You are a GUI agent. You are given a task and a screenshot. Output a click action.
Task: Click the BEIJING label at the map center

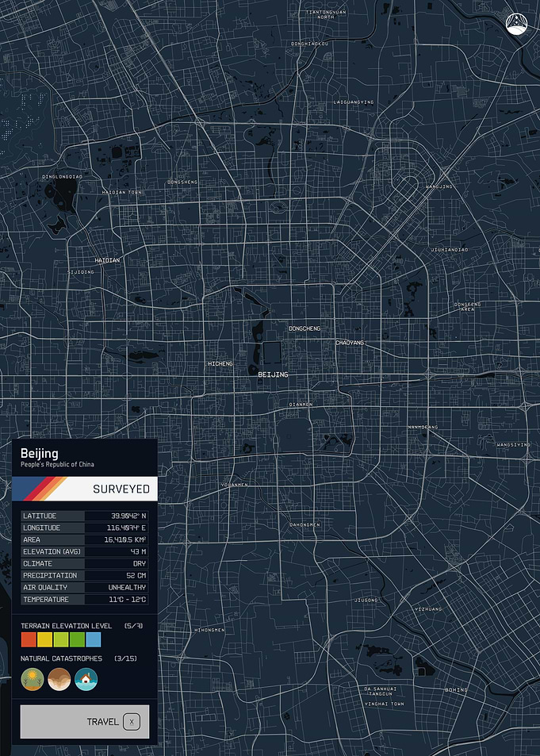273,374
